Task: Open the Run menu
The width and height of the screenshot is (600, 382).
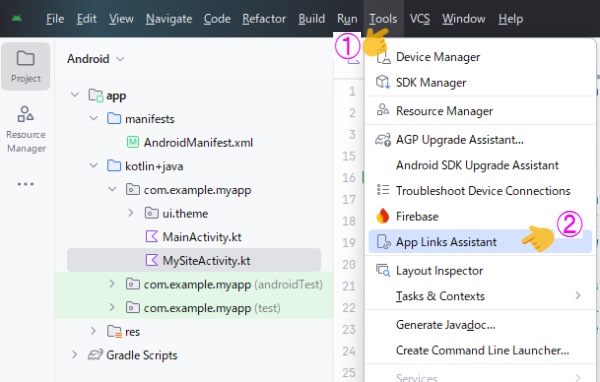Action: pyautogui.click(x=347, y=19)
